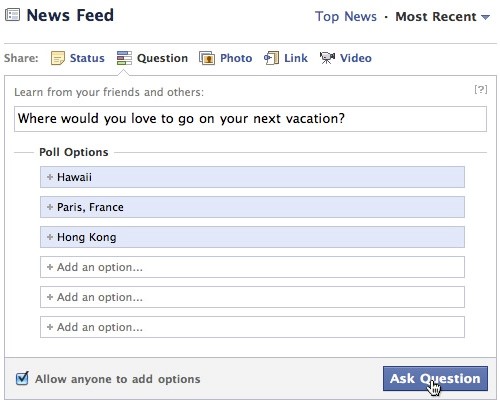
Task: Select the Photo share tab
Action: [236, 58]
